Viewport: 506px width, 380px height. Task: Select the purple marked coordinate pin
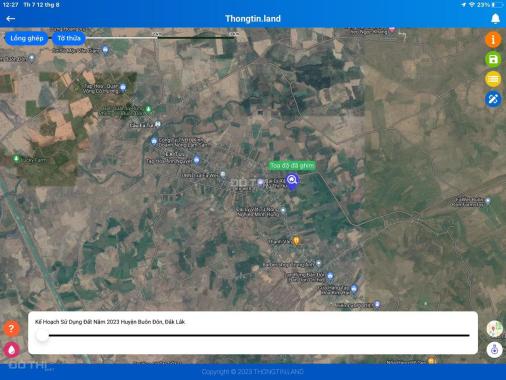tap(292, 181)
